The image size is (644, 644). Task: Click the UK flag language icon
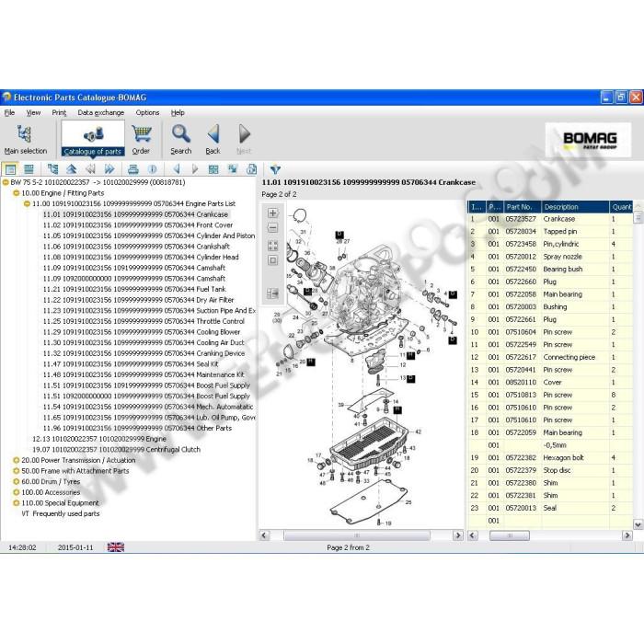coord(116,547)
